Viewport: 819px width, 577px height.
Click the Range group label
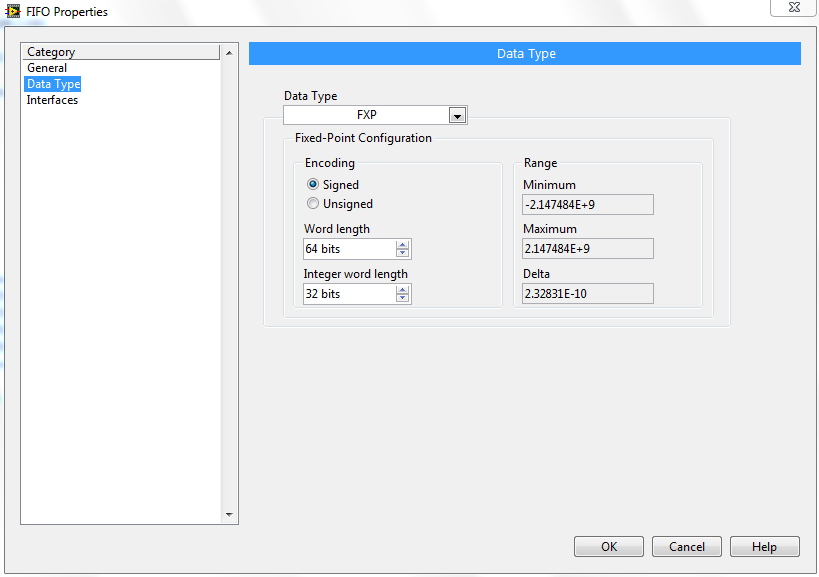(541, 163)
